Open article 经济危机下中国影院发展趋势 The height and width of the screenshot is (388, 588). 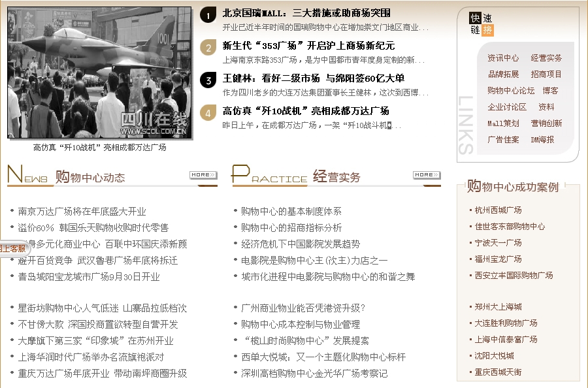(301, 244)
